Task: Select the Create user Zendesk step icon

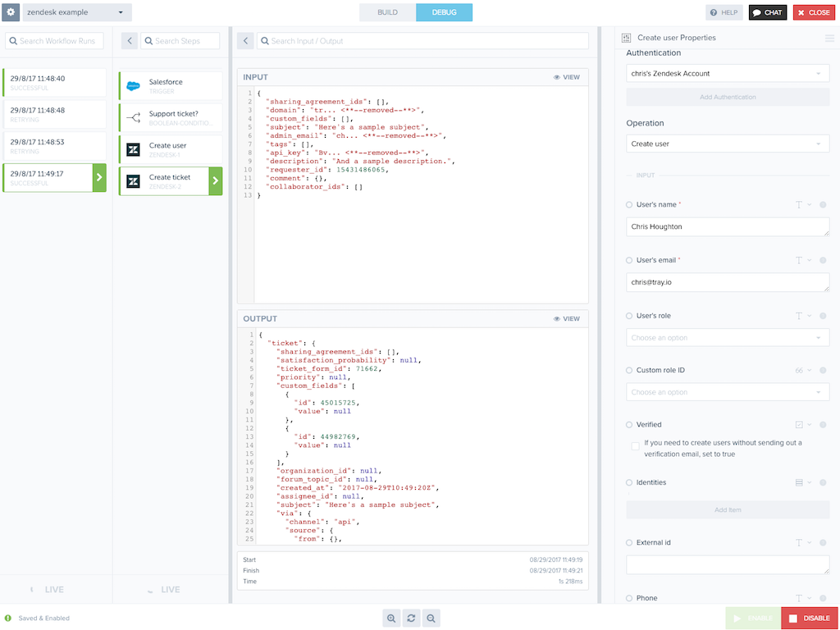Action: click(x=134, y=148)
